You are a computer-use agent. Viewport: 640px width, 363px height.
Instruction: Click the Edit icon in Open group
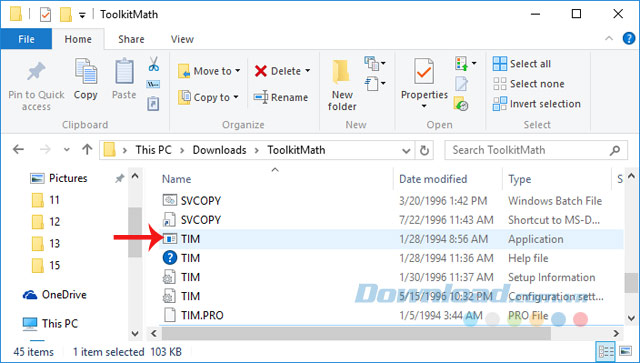coord(462,84)
